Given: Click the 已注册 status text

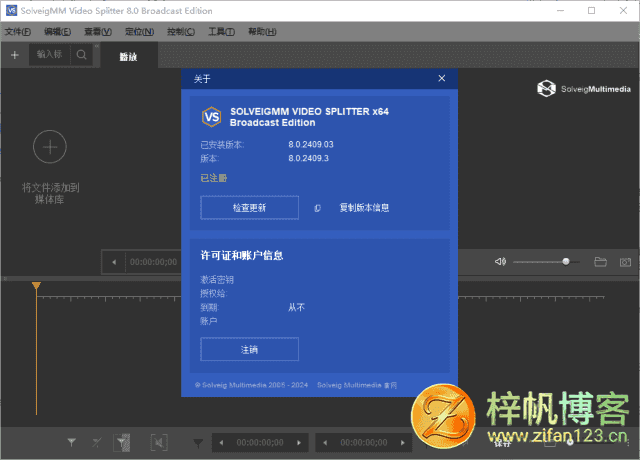Looking at the screenshot, I should (213, 178).
